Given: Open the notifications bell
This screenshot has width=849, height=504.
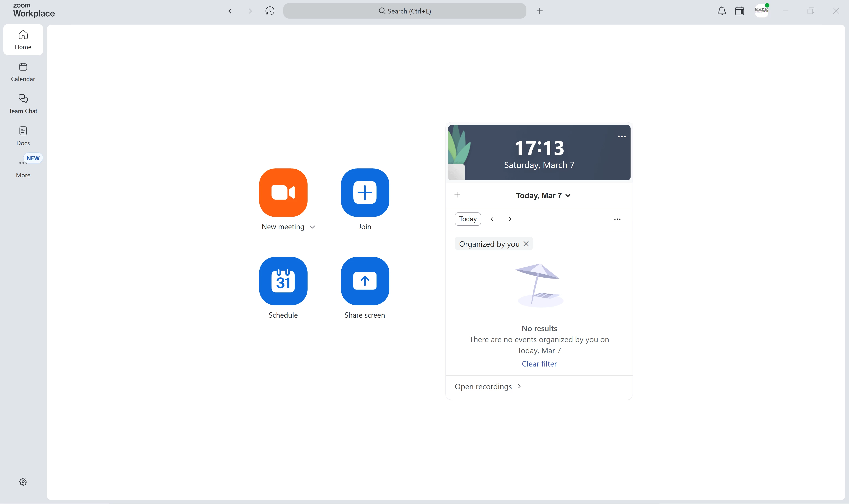Looking at the screenshot, I should [x=722, y=11].
